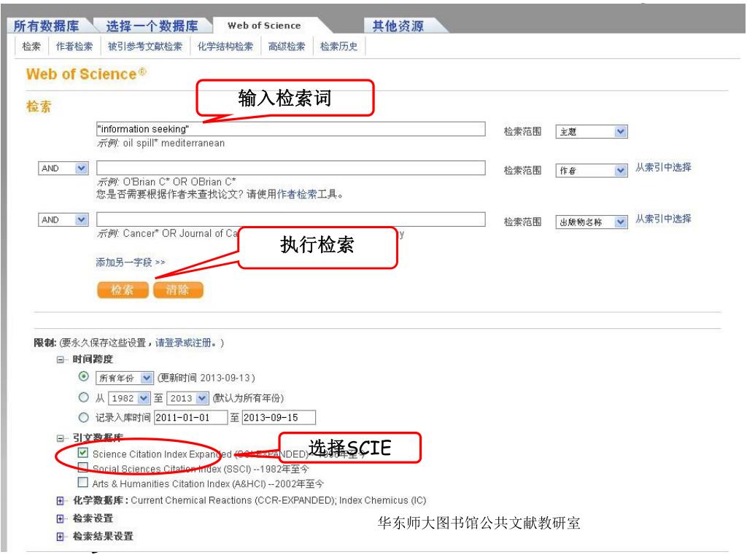Open the 1982 start year dropdown
747x560 pixels.
(128, 398)
